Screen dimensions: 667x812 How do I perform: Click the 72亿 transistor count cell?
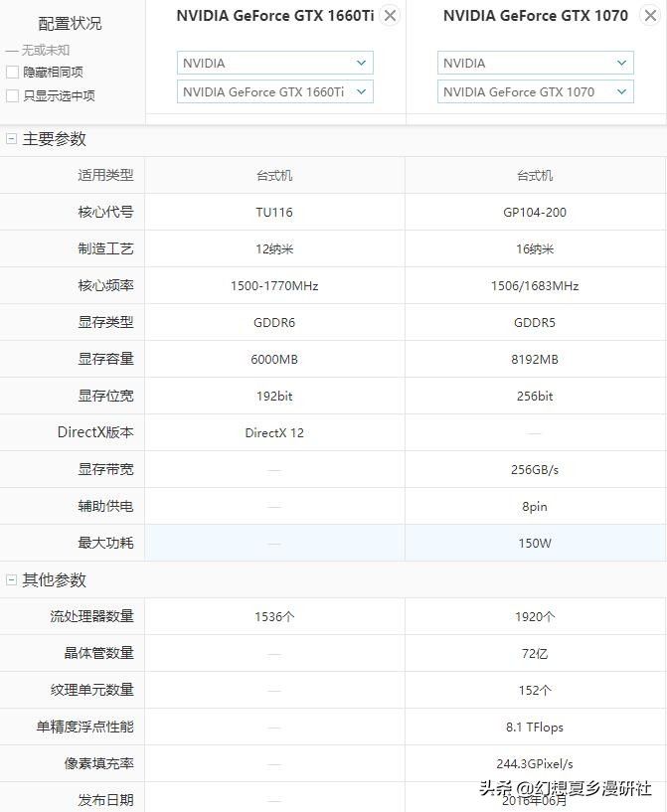[535, 654]
